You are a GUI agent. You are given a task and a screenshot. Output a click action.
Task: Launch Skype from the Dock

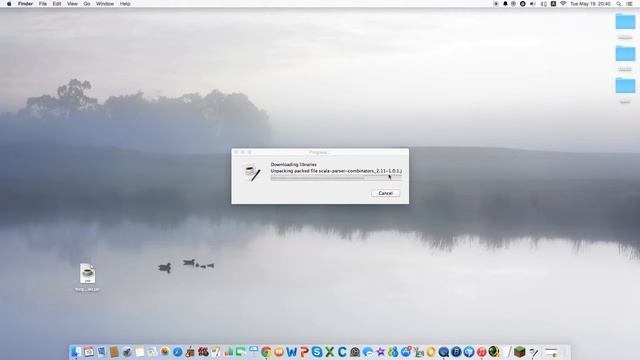pos(317,351)
